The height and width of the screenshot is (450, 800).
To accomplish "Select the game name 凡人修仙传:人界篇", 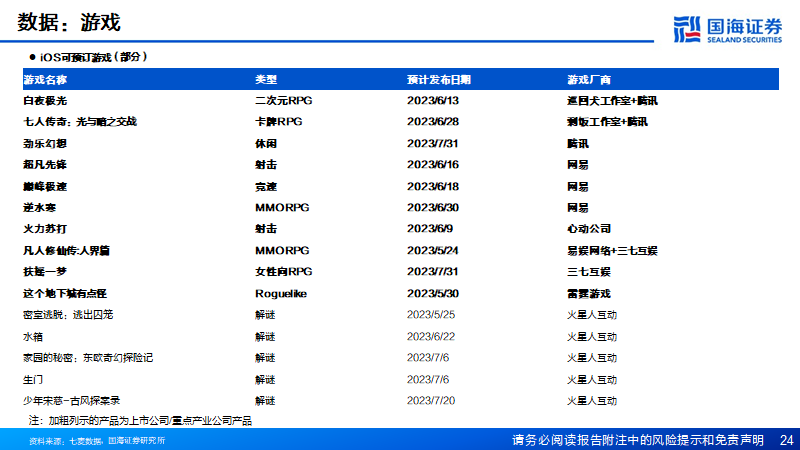I will tap(66, 251).
